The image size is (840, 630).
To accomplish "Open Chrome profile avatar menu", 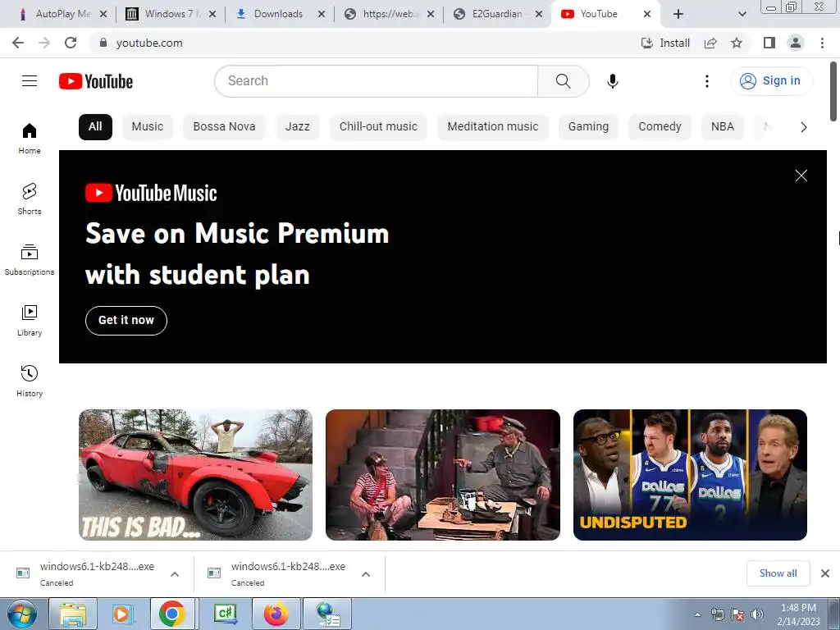I will click(x=796, y=43).
